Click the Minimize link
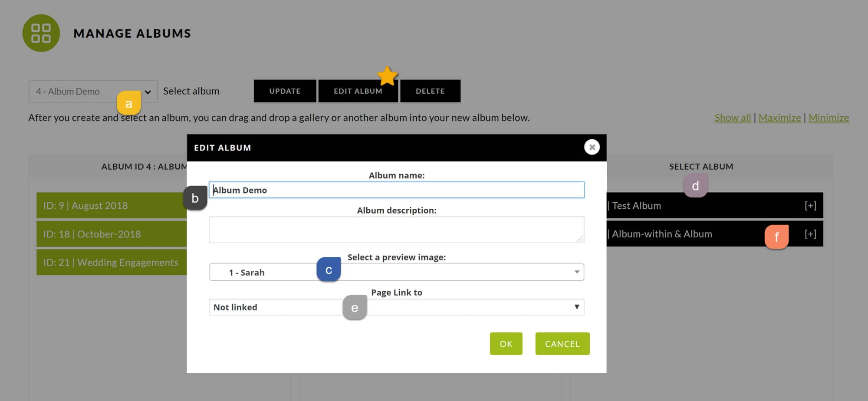868x401 pixels. pyautogui.click(x=829, y=118)
